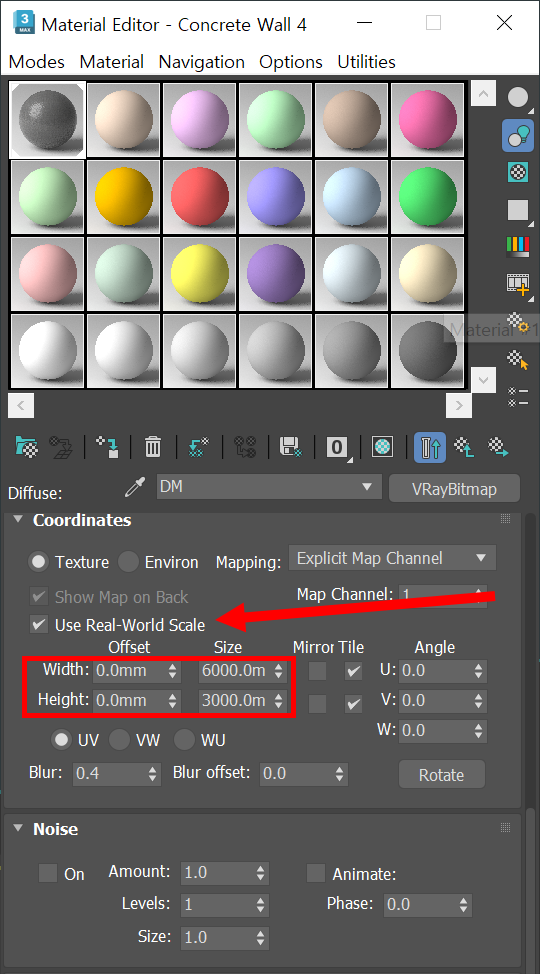Image resolution: width=540 pixels, height=974 pixels.
Task: Click the Height Size spinner arrows
Action: pyautogui.click(x=278, y=701)
